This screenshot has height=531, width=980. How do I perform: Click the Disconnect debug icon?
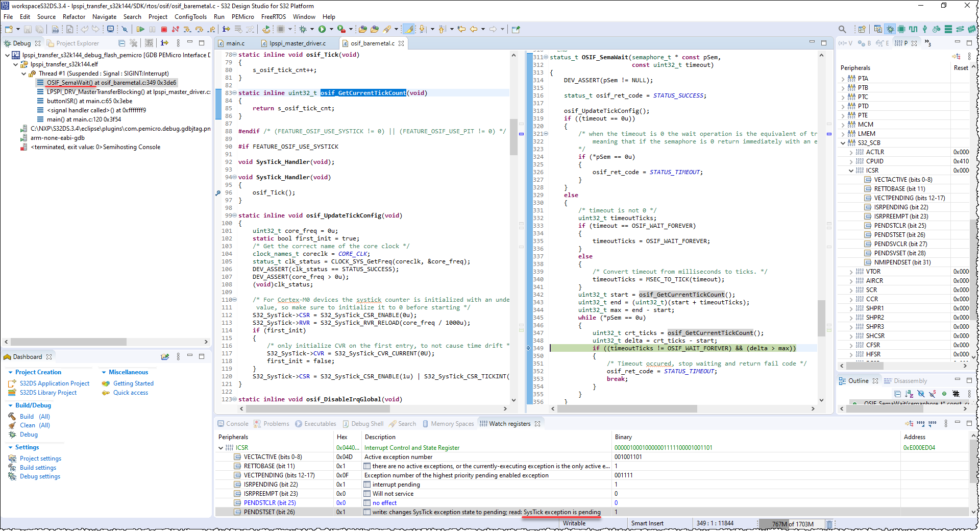[175, 30]
